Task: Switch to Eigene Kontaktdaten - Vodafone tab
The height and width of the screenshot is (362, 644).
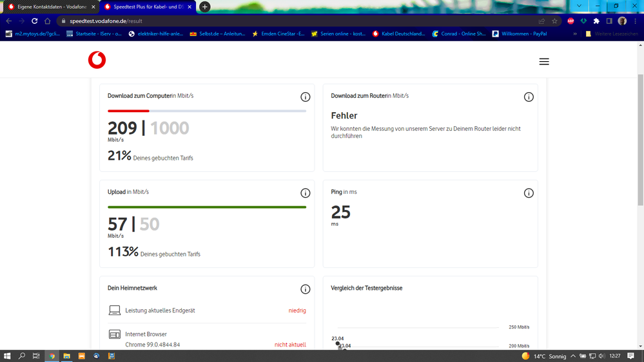Action: (x=51, y=6)
